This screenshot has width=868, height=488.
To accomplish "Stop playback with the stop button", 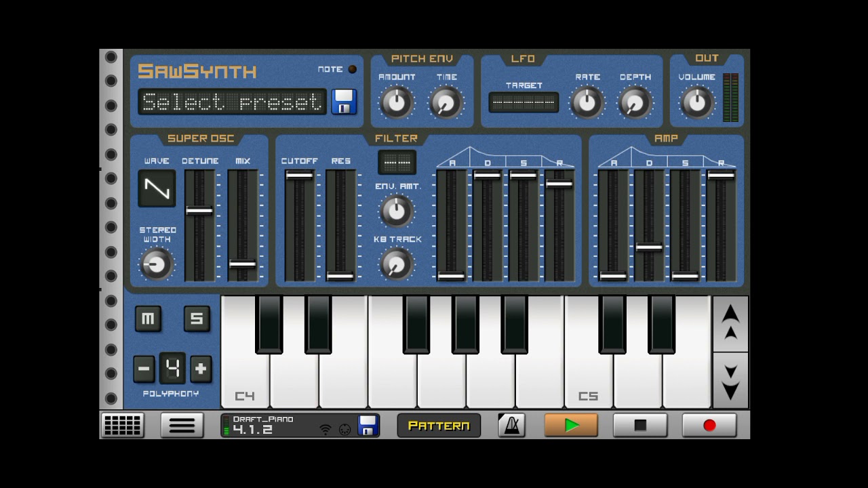I will coord(640,425).
